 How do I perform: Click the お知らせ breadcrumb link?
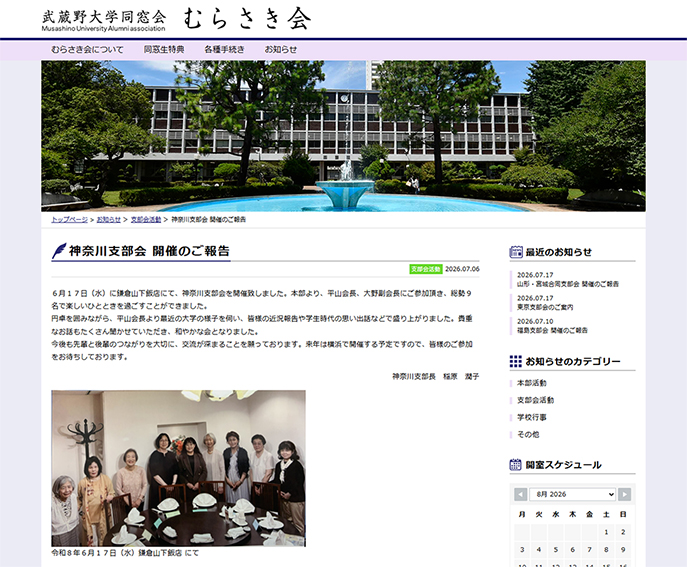[x=109, y=220]
